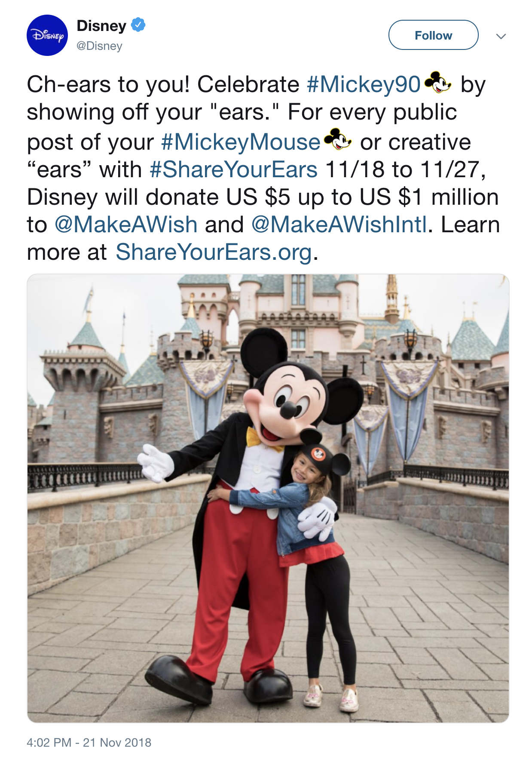Follow the Disney account
Viewport: 532px width, 757px height.
tap(433, 35)
